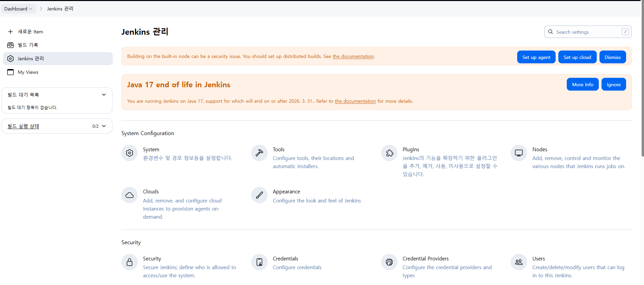
Task: Click the Appearance paintbrush icon
Action: [259, 195]
